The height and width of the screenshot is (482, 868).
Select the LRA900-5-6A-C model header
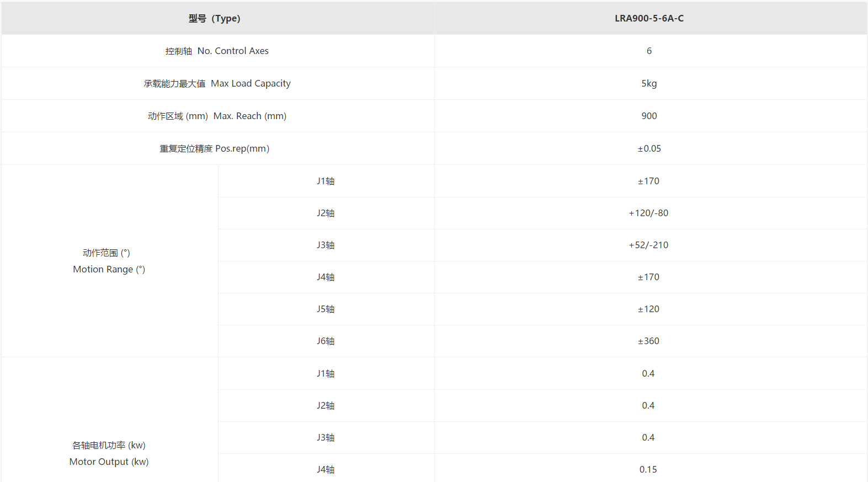[649, 18]
